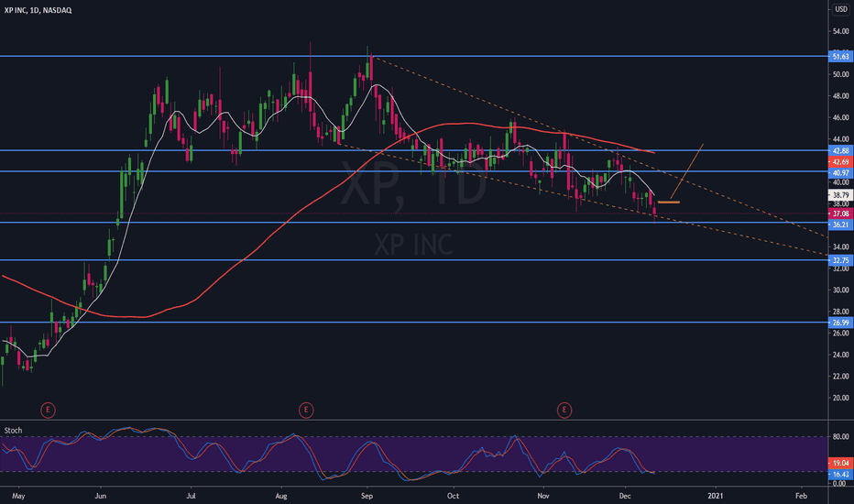Click the 'Dec' date axis label

coord(625,496)
